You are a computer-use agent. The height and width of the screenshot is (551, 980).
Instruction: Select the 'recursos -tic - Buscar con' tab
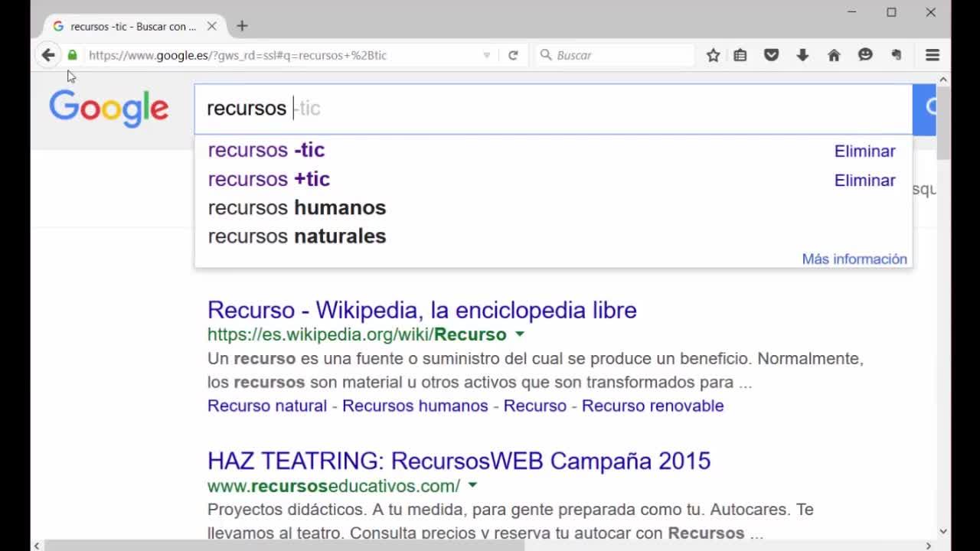pyautogui.click(x=134, y=26)
